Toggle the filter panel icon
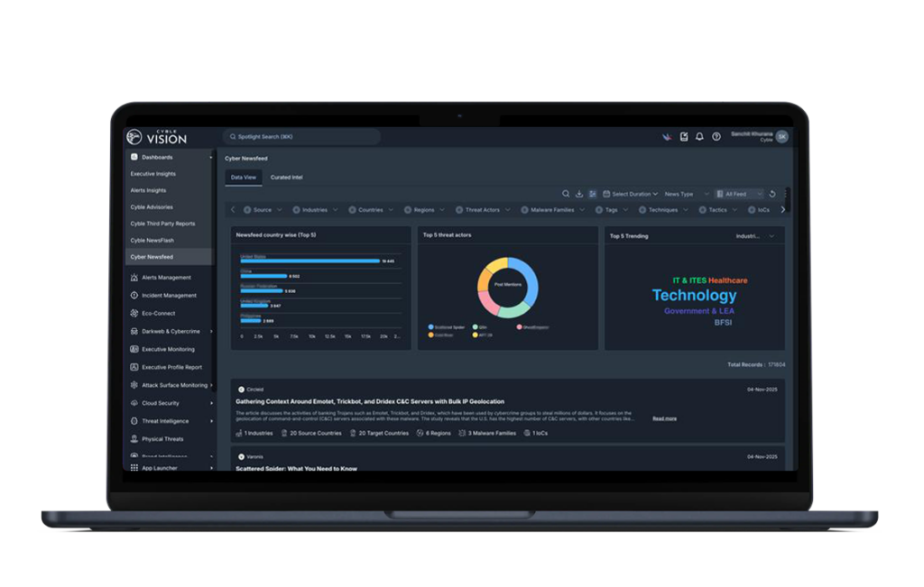The height and width of the screenshot is (587, 924). [592, 194]
